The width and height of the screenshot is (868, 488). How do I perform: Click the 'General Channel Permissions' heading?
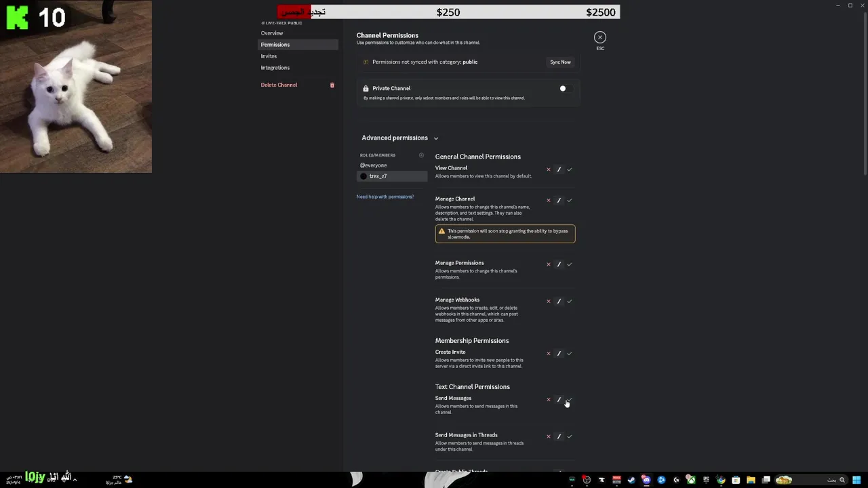[478, 157]
